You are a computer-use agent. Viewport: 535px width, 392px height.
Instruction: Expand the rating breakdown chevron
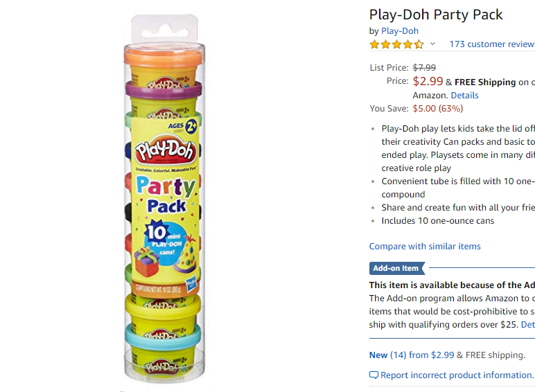(x=432, y=44)
